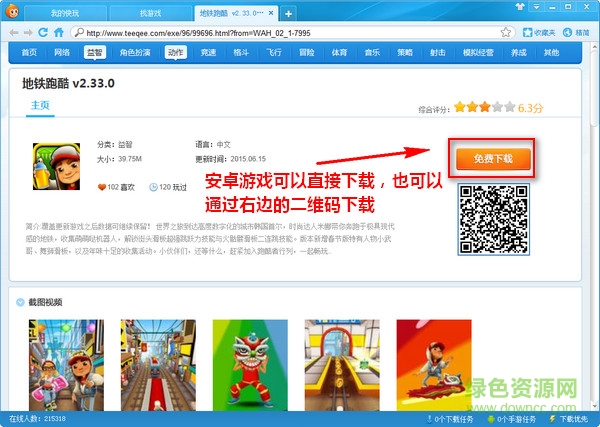Click the heart icon next to 102 喜欢
The image size is (600, 427).
(102, 187)
